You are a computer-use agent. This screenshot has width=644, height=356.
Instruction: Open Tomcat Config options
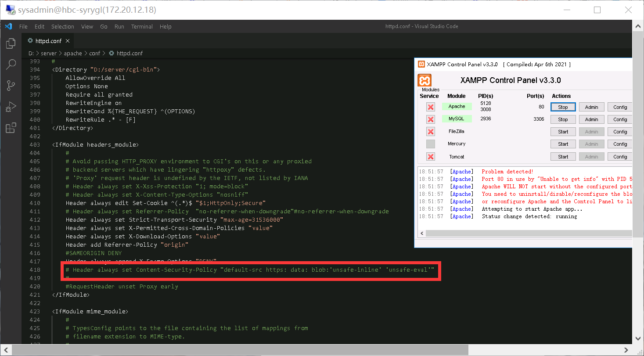[x=620, y=157]
